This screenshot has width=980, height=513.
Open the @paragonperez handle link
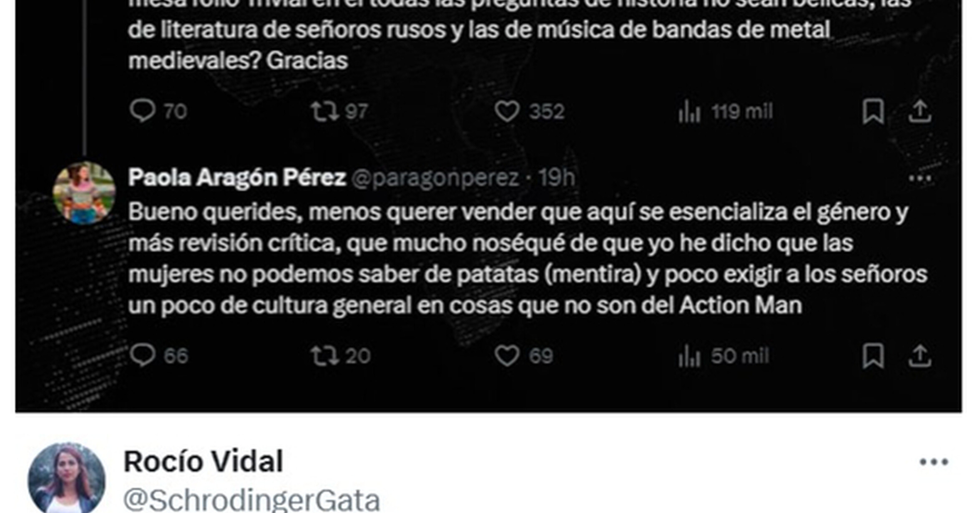point(435,178)
